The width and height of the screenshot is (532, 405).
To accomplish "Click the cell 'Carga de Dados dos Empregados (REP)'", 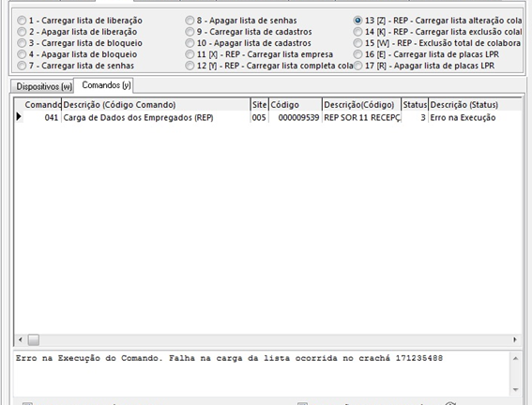I will [156, 117].
